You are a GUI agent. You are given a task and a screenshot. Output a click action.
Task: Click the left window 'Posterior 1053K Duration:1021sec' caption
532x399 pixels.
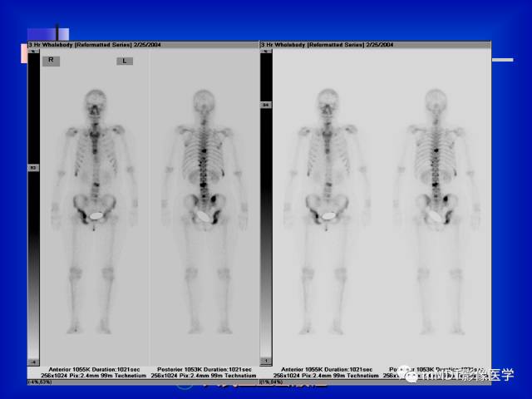[204, 369]
